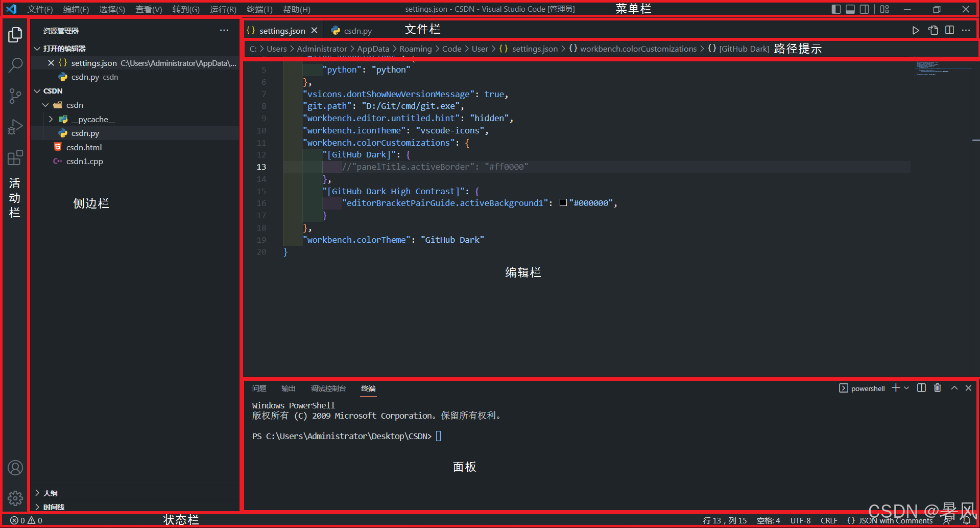This screenshot has height=528, width=980.
Task: Click the color box beside #000000
Action: 563,202
